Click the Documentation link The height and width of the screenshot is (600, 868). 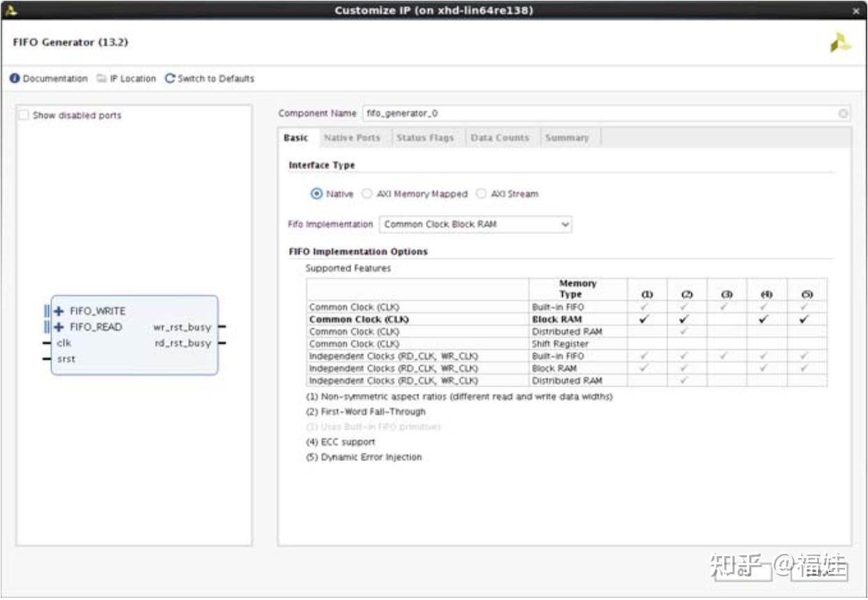coord(55,79)
